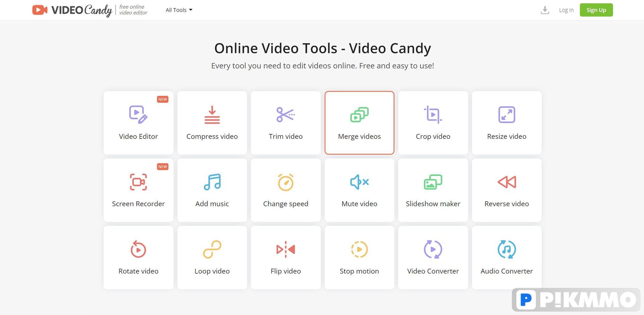
Task: Click the green Sign Up button
Action: [596, 10]
